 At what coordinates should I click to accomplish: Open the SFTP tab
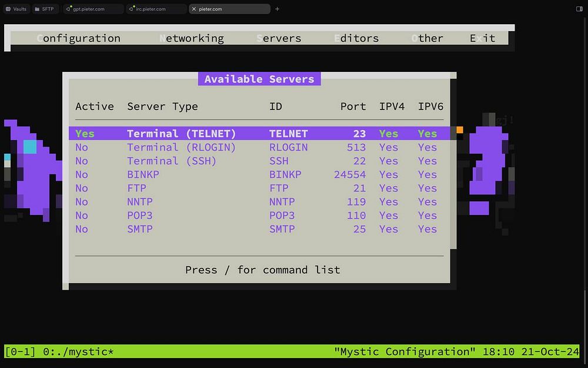pyautogui.click(x=45, y=9)
